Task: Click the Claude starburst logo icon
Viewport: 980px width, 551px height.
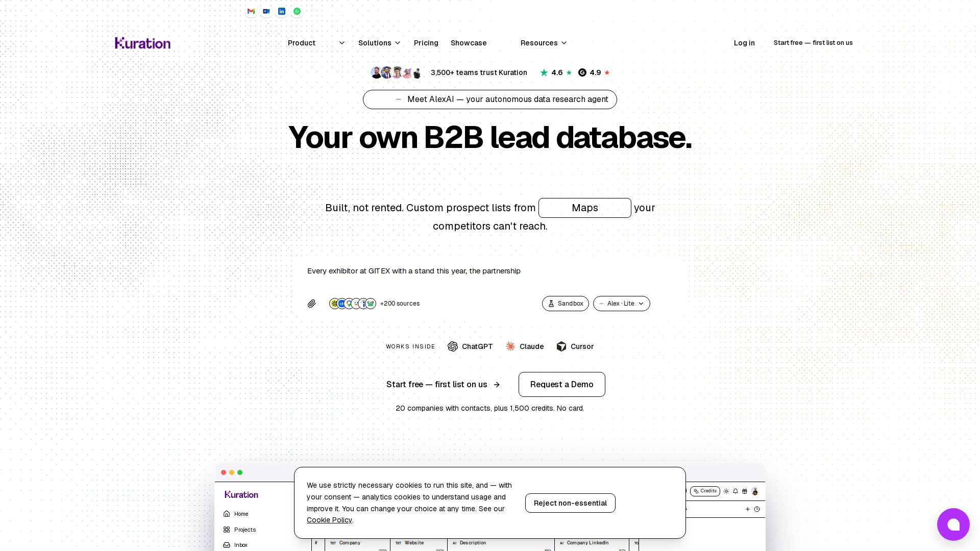Action: pos(510,346)
